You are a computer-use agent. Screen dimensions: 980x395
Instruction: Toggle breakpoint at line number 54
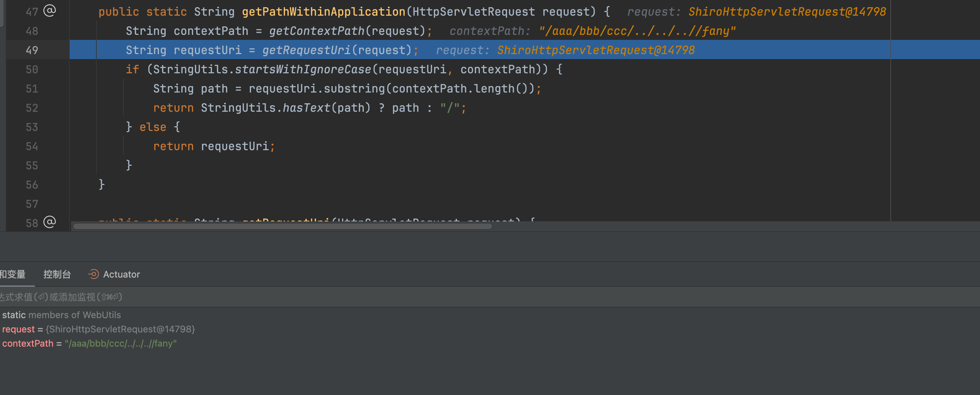32,147
